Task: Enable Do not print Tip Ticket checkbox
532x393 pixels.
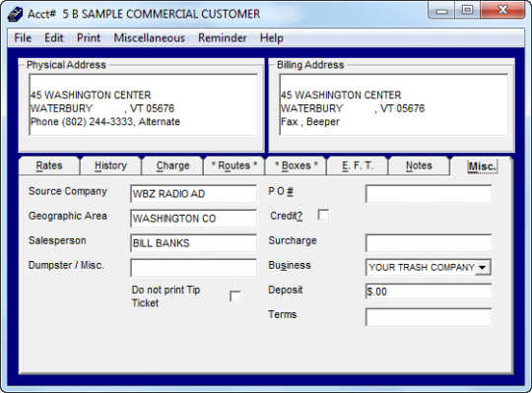Action: [235, 296]
